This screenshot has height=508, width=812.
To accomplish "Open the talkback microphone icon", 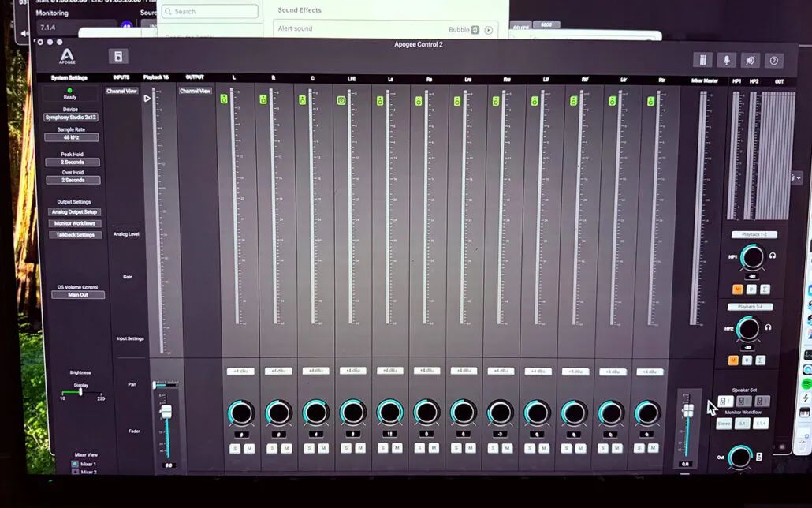I will point(726,61).
